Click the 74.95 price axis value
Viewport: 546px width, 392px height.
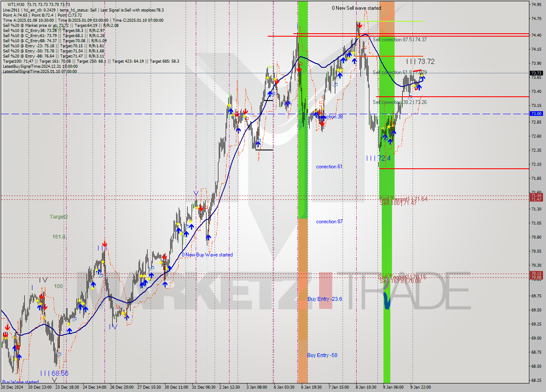536,5
